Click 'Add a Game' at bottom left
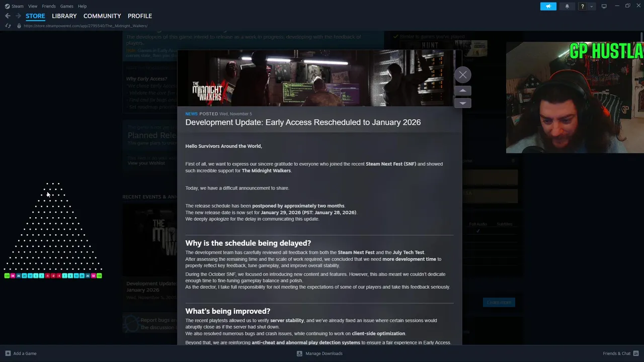 coord(25,353)
